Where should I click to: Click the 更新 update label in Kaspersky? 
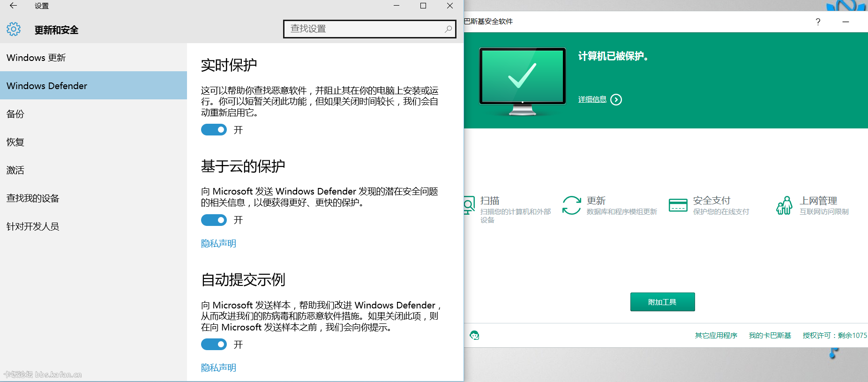pyautogui.click(x=596, y=201)
